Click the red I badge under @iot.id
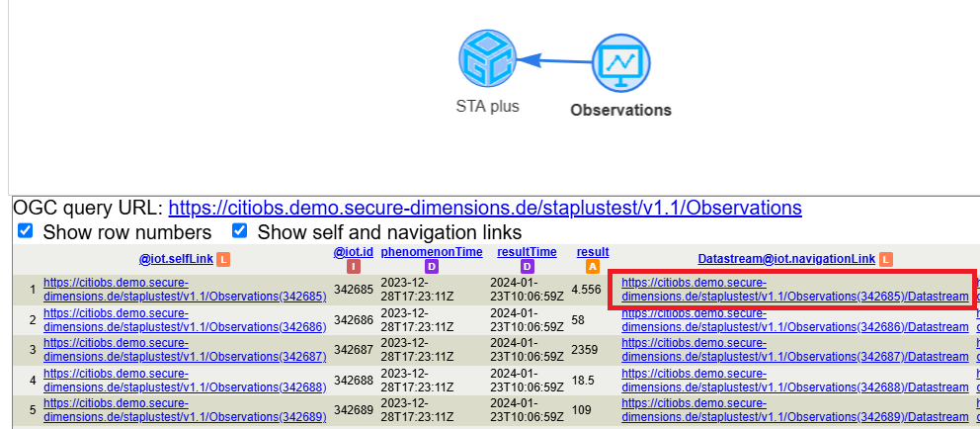Image resolution: width=980 pixels, height=429 pixels. [353, 266]
